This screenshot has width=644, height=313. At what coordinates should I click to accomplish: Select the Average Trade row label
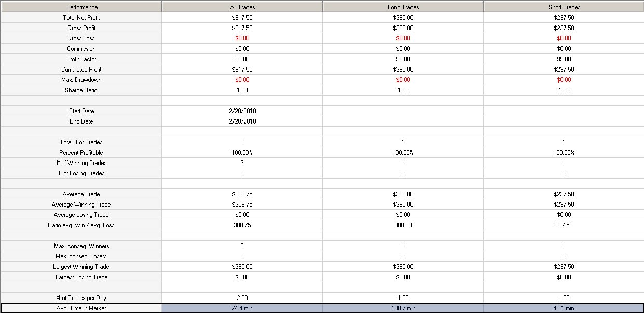81,194
